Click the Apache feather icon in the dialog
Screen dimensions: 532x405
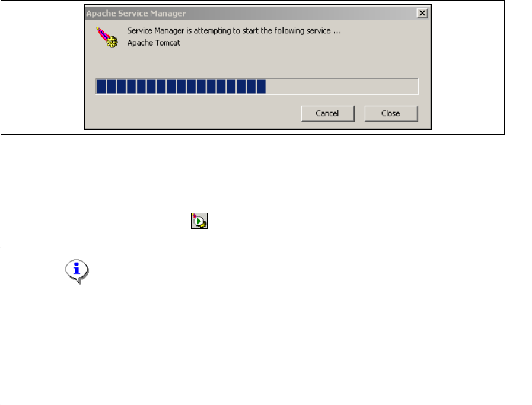107,37
